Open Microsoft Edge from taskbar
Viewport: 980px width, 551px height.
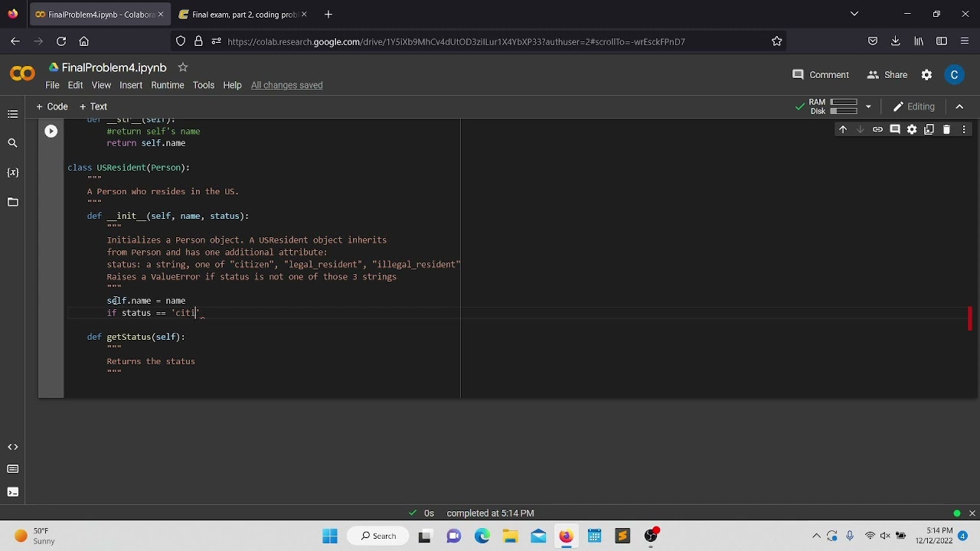(482, 536)
